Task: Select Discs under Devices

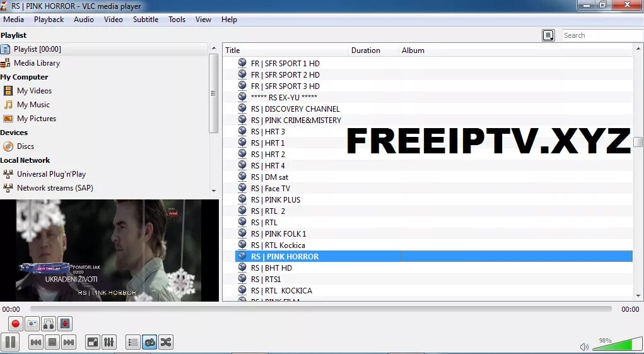Action: pos(104,146)
